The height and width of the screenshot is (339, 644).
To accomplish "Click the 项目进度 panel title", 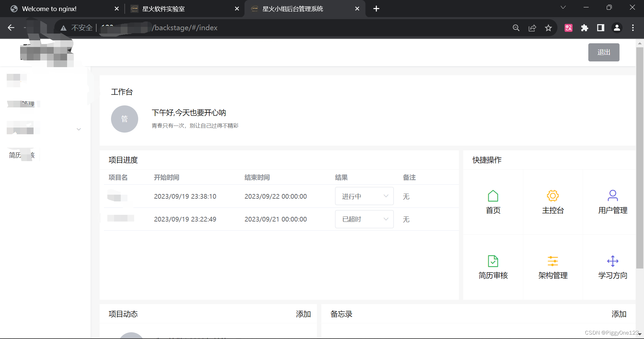I will (123, 160).
